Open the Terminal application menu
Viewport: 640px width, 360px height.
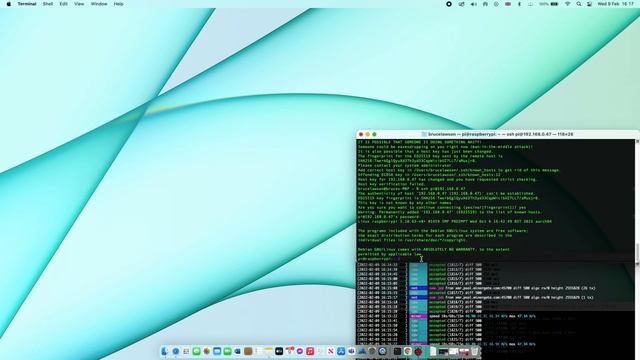tap(27, 4)
